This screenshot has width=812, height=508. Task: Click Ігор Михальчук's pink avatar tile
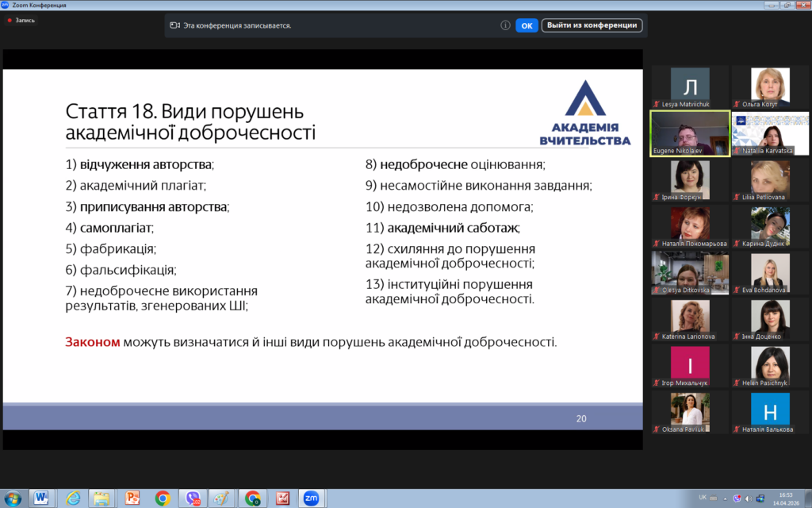pyautogui.click(x=690, y=367)
